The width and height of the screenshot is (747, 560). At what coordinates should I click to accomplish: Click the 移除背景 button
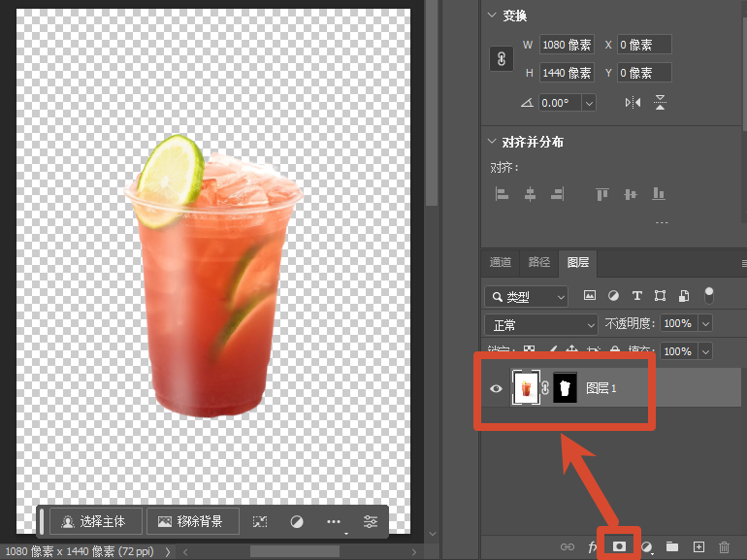pyautogui.click(x=193, y=521)
